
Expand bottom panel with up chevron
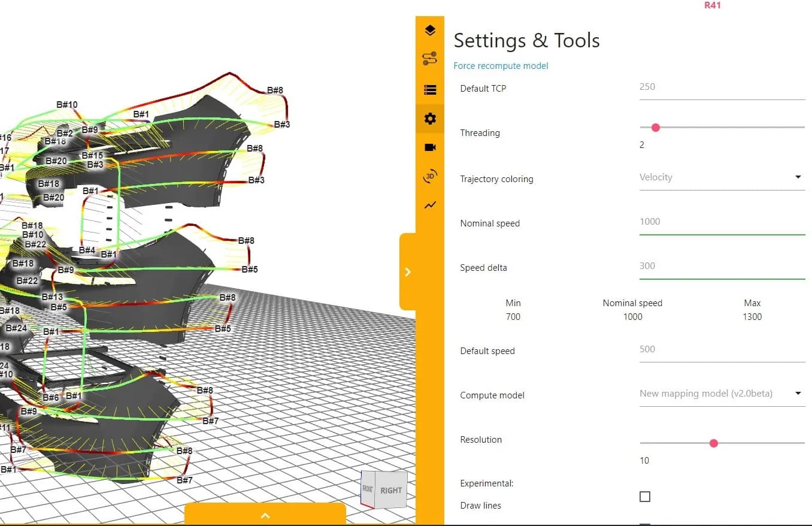point(265,515)
